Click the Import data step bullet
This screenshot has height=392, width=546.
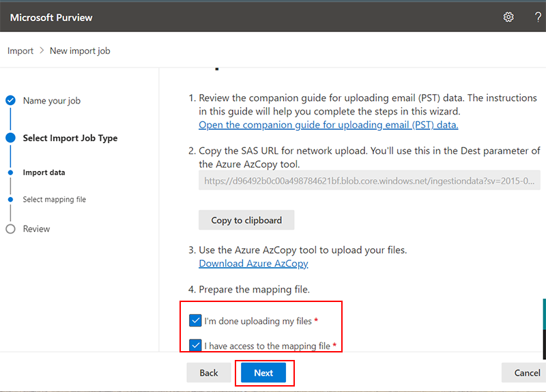(x=10, y=172)
